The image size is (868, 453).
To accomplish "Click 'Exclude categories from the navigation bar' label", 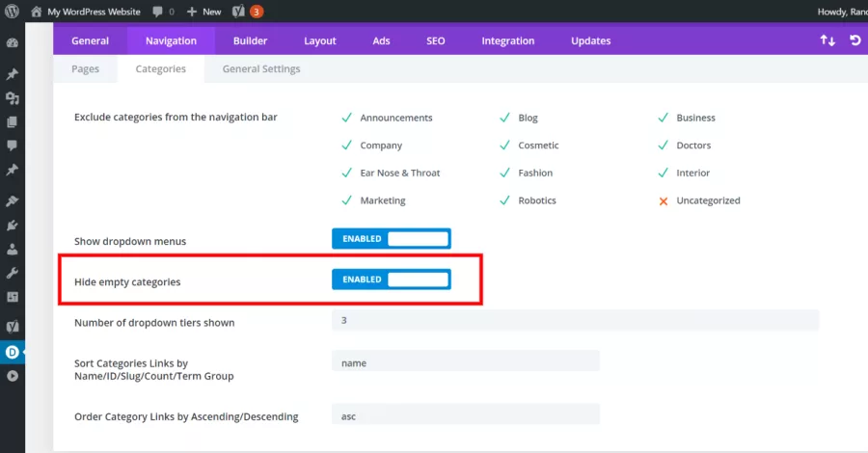I will (176, 118).
